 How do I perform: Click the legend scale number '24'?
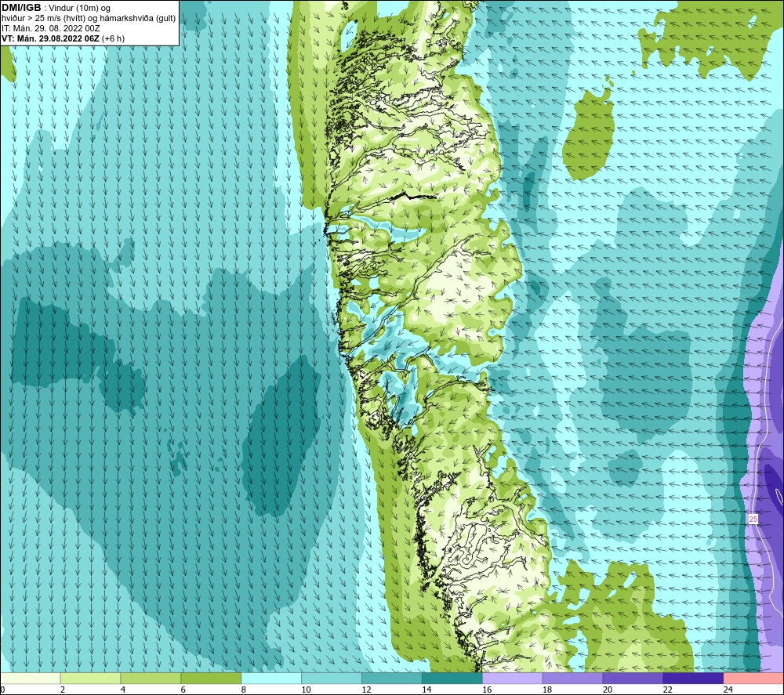[728, 690]
